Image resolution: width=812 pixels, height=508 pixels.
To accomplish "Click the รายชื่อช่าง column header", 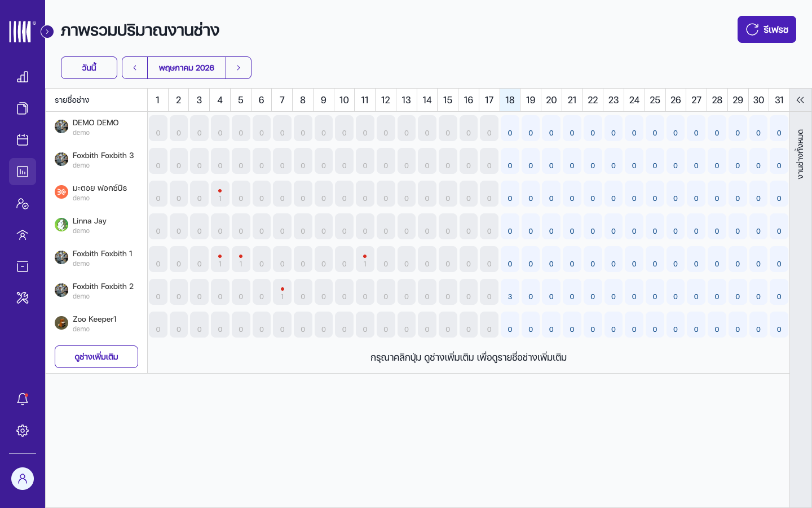I will (96, 100).
